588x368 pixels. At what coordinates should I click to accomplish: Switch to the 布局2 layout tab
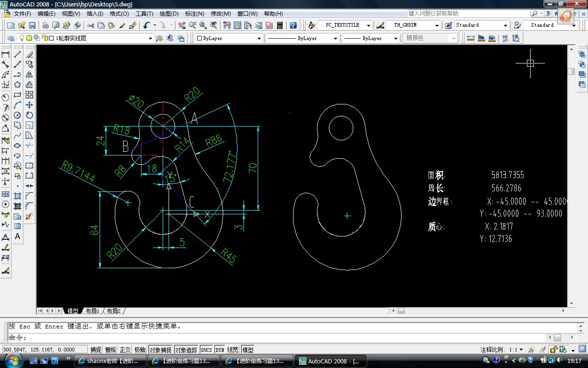(113, 311)
